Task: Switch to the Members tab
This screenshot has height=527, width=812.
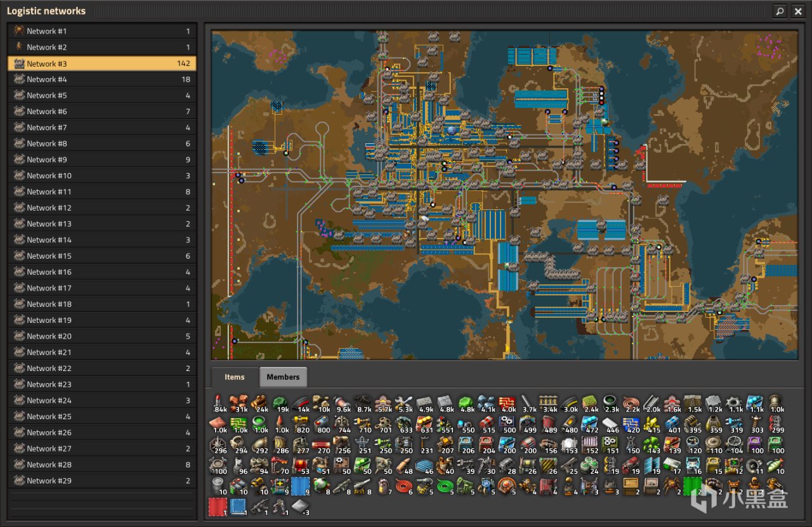Action: point(283,377)
